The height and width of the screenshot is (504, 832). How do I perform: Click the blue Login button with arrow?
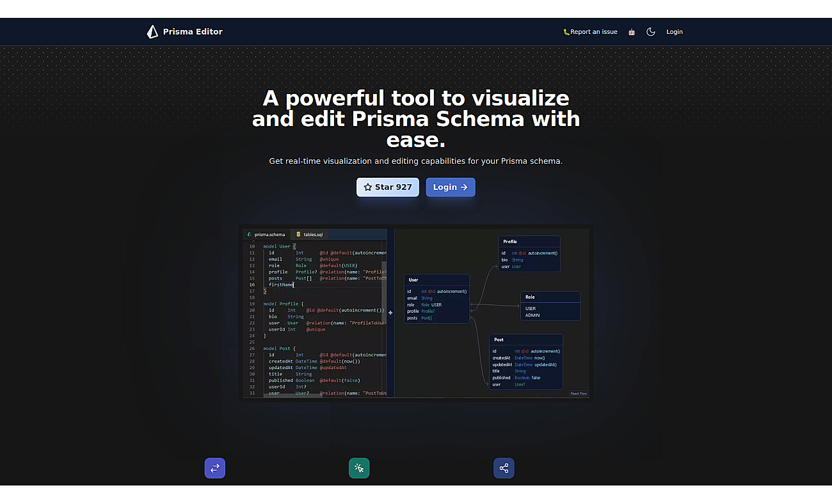451,187
